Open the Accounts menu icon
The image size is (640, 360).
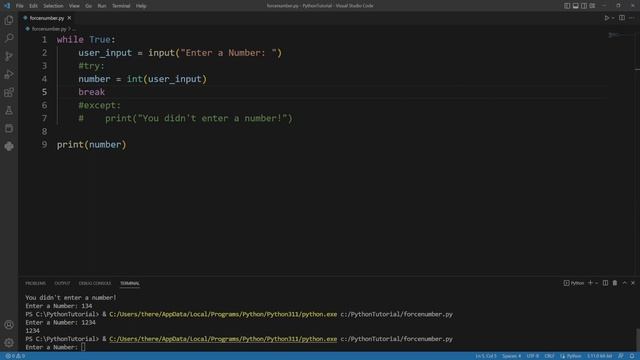(9, 325)
